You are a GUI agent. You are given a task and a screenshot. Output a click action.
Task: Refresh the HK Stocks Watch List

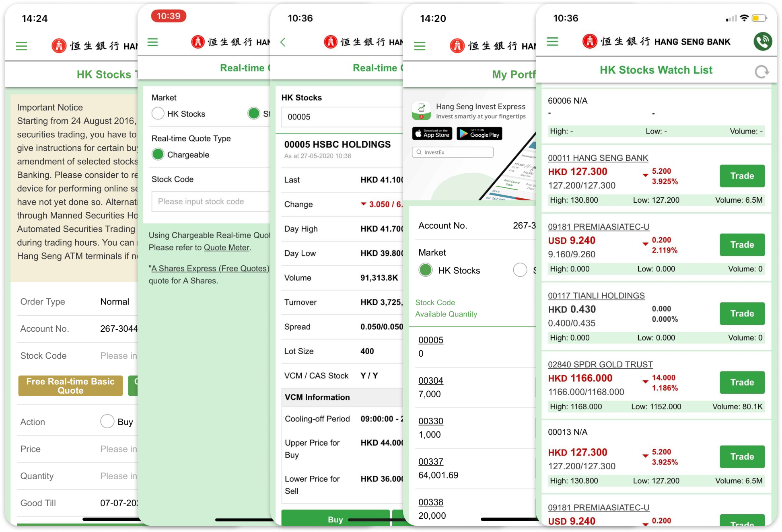click(761, 72)
